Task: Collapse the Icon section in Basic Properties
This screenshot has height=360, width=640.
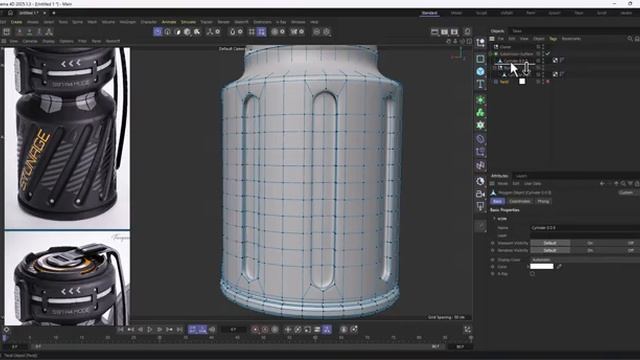Action: (x=494, y=219)
